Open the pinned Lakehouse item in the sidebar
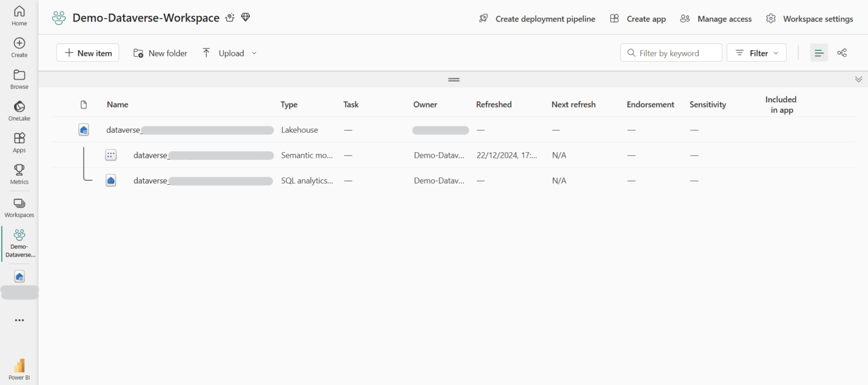Image resolution: width=868 pixels, height=385 pixels. point(19,276)
